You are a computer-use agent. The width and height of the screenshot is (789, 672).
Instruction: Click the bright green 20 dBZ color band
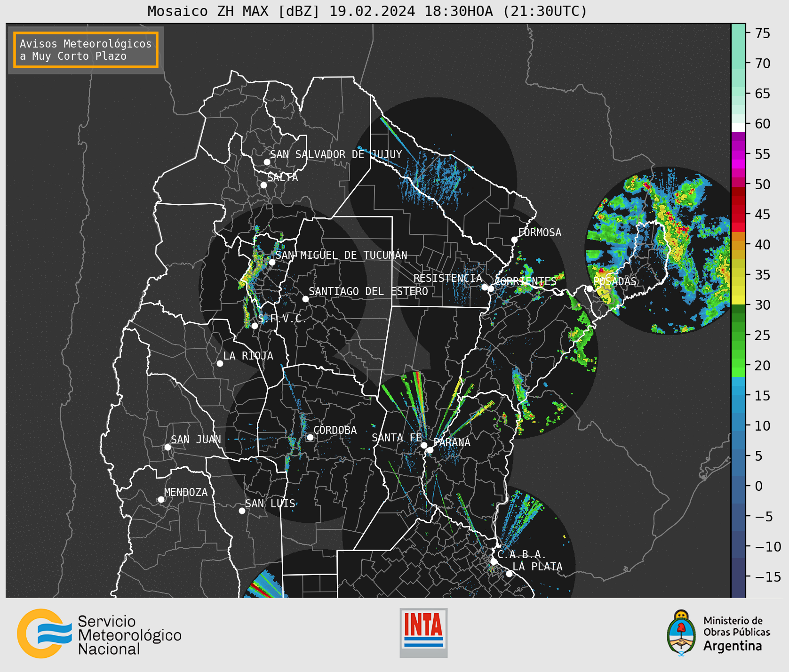[738, 372]
